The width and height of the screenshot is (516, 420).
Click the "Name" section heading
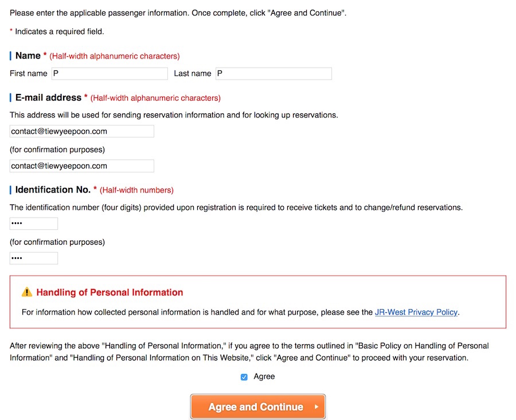point(28,56)
